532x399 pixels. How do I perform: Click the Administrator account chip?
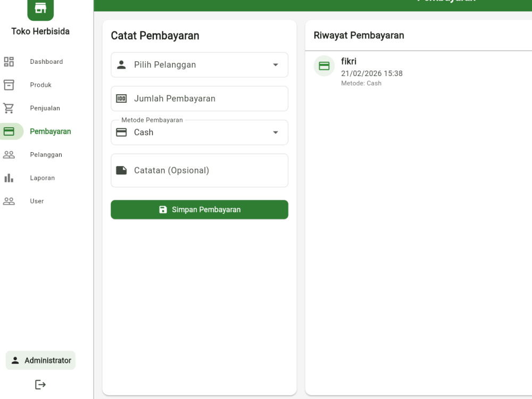point(41,360)
